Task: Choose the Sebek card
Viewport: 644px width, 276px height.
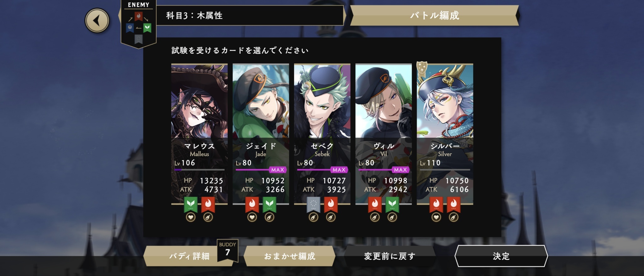Action: tap(322, 134)
